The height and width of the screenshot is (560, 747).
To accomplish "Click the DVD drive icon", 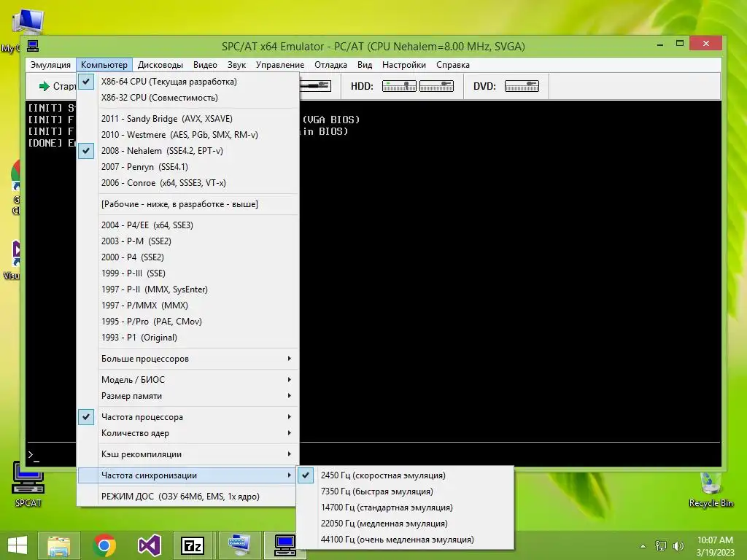I will pos(522,86).
